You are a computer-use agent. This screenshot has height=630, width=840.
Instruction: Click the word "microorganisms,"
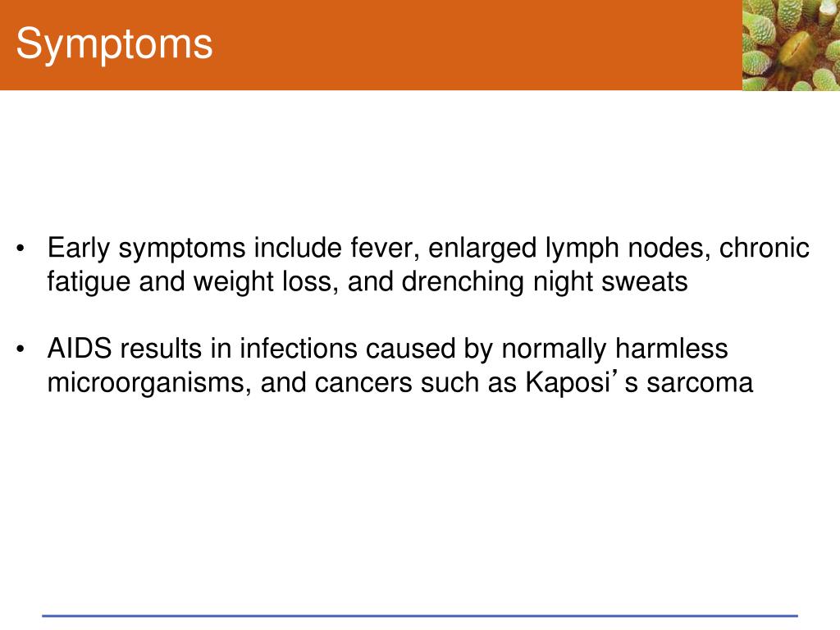pyautogui.click(x=149, y=384)
